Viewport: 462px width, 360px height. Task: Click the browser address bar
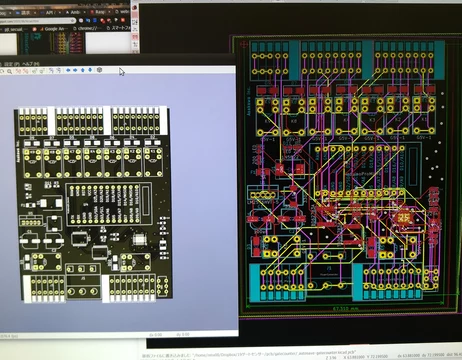(37, 21)
